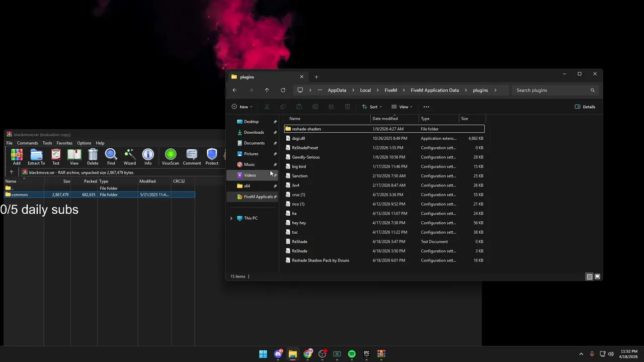This screenshot has width=644, height=362.
Task: Go up one level in WinRAR archive
Action: [11, 172]
